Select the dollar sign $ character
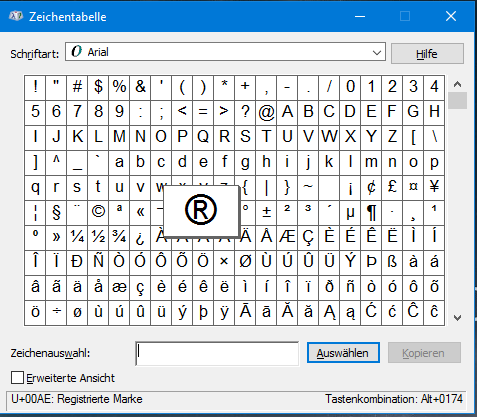 pos(98,88)
